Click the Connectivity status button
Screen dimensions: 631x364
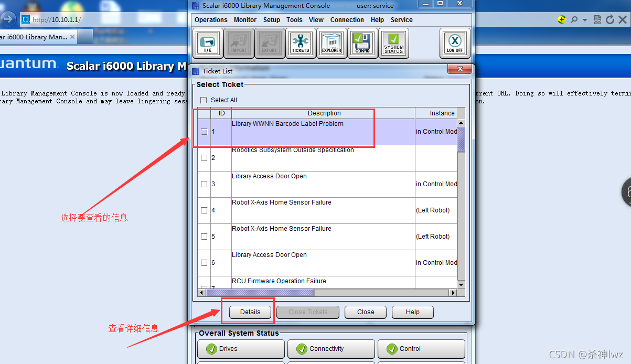click(331, 349)
